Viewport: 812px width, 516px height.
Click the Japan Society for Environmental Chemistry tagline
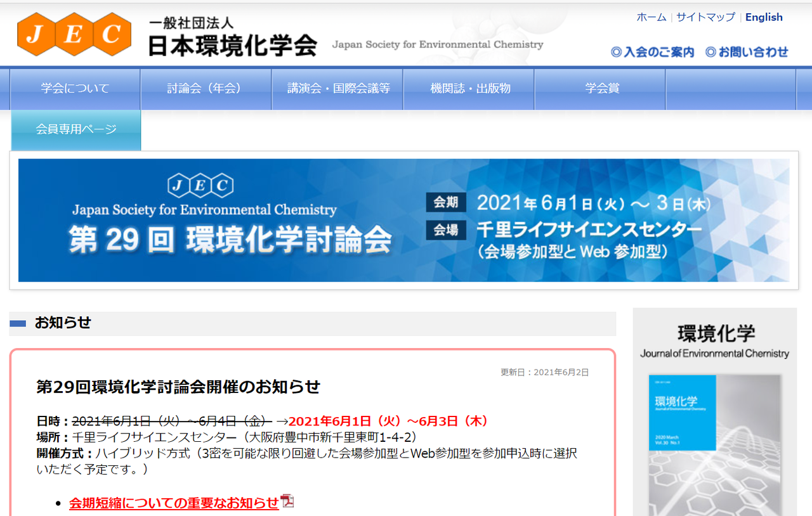tap(438, 45)
